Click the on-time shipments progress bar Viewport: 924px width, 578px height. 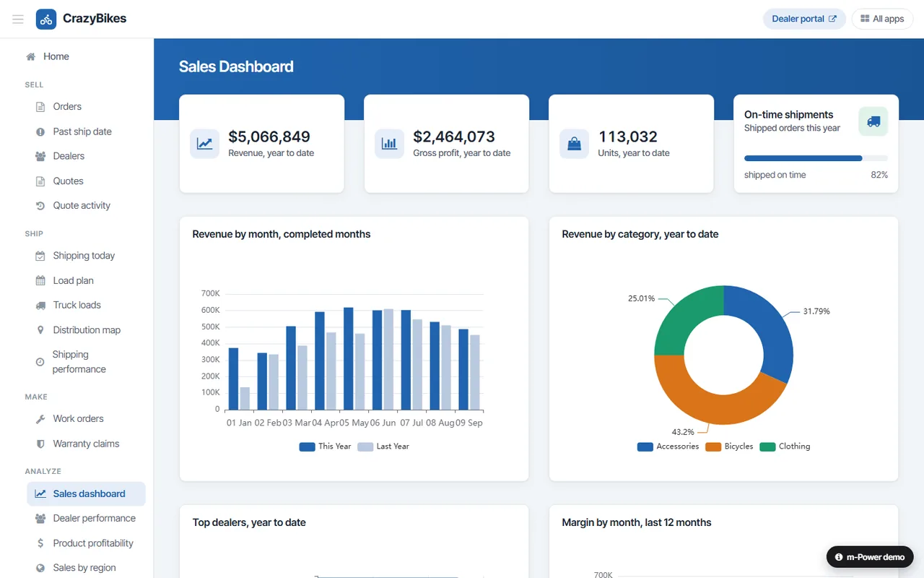(816, 158)
